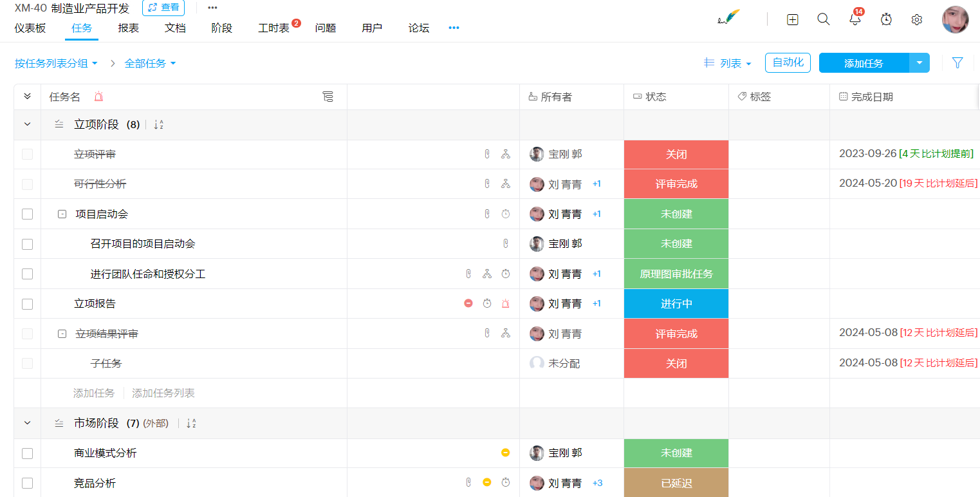This screenshot has height=497, width=980.
Task: Open the search magnifier icon
Action: (824, 19)
